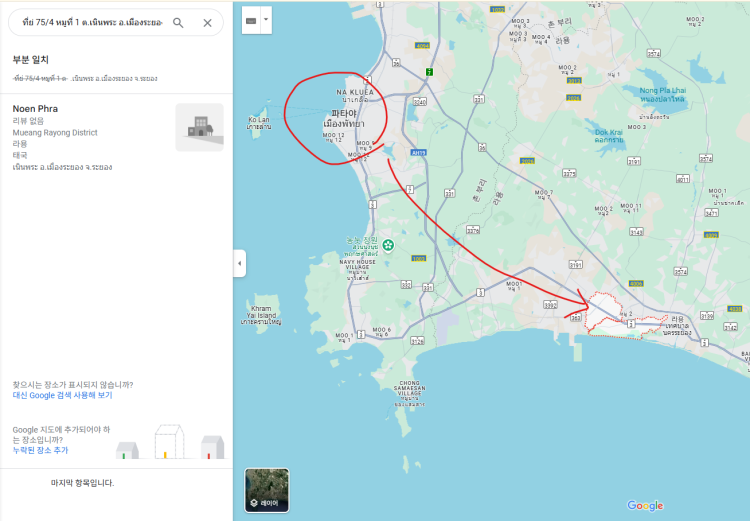This screenshot has width=750, height=521.
Task: Collapse the side panel with the arrow tab
Action: click(240, 263)
